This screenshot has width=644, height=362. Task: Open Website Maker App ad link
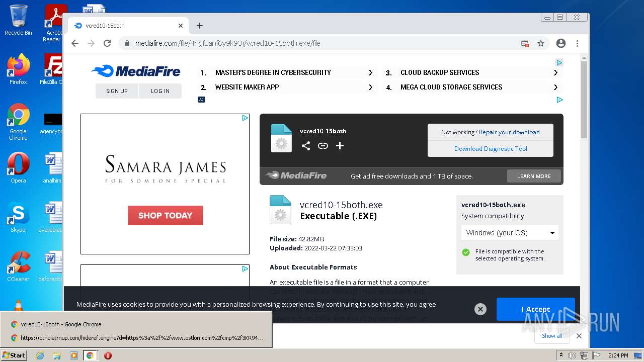(287, 87)
